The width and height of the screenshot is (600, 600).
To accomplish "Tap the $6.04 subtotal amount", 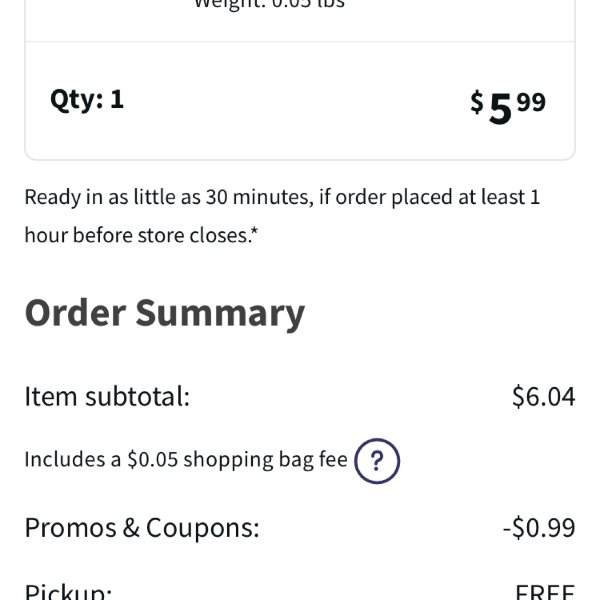I will pos(543,396).
